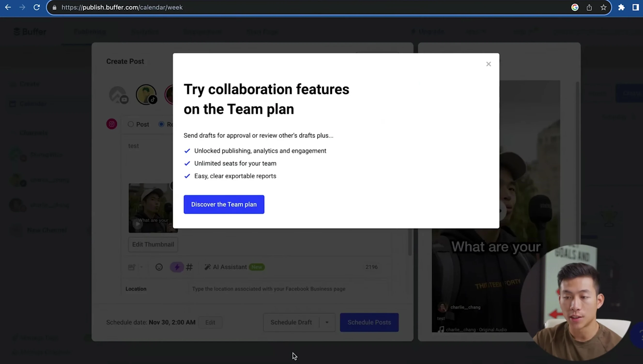Close the collaboration features popup

(x=488, y=64)
